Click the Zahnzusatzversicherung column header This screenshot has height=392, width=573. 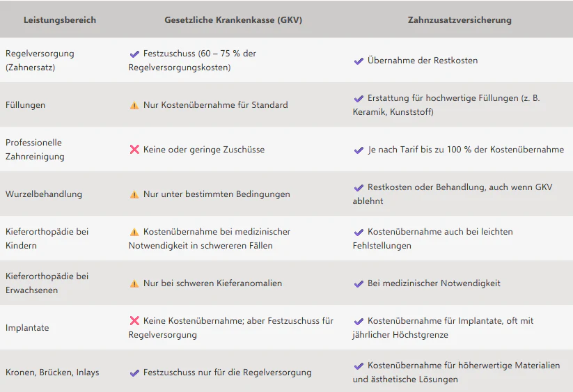(460, 20)
